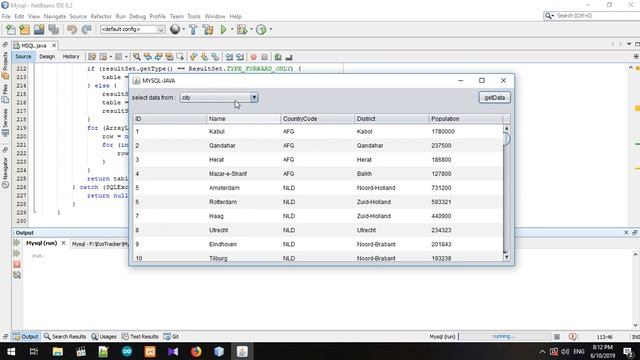The height and width of the screenshot is (360, 640).
Task: Click the Undo arrow icon
Action: [72, 29]
